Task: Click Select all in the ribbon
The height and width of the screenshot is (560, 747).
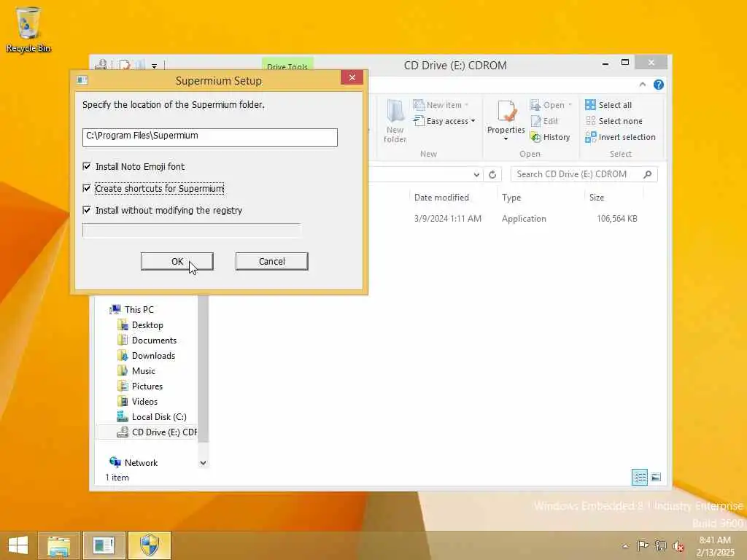Action: click(608, 105)
